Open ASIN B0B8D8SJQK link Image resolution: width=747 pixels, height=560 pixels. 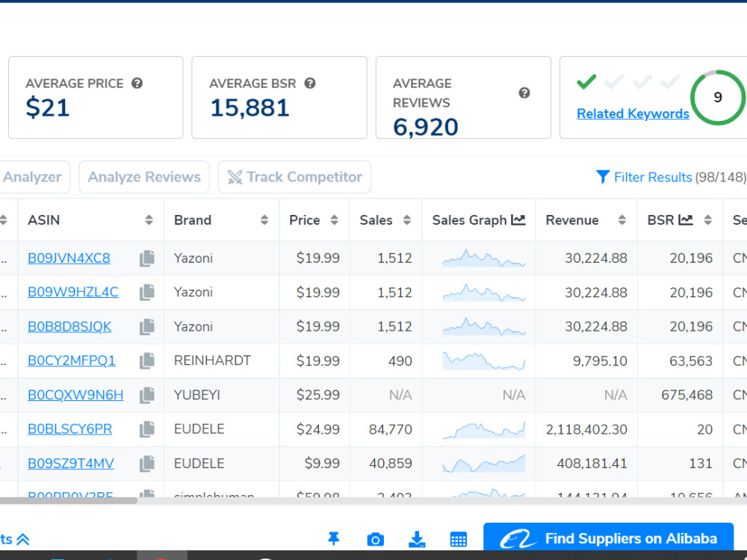tap(69, 327)
